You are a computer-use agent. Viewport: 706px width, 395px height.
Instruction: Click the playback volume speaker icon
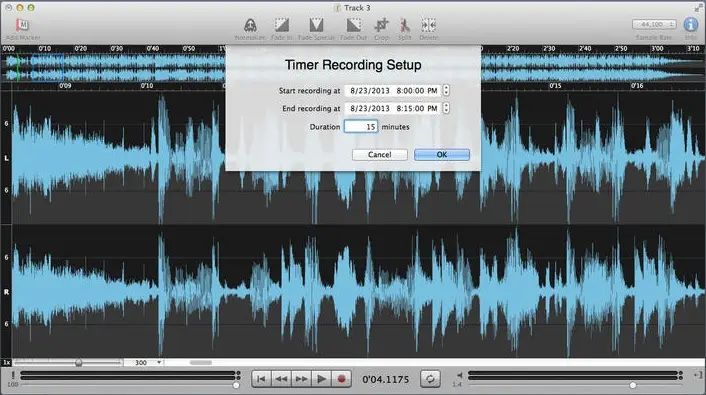pos(459,375)
